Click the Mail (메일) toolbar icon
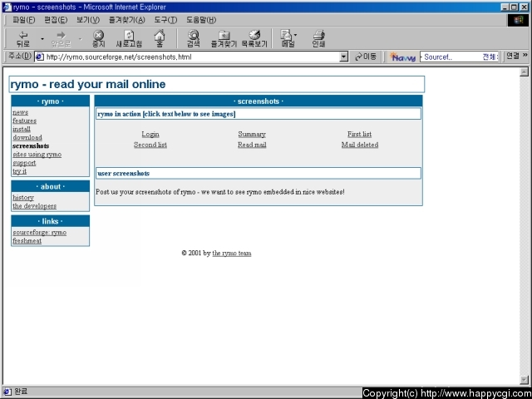 pyautogui.click(x=287, y=39)
